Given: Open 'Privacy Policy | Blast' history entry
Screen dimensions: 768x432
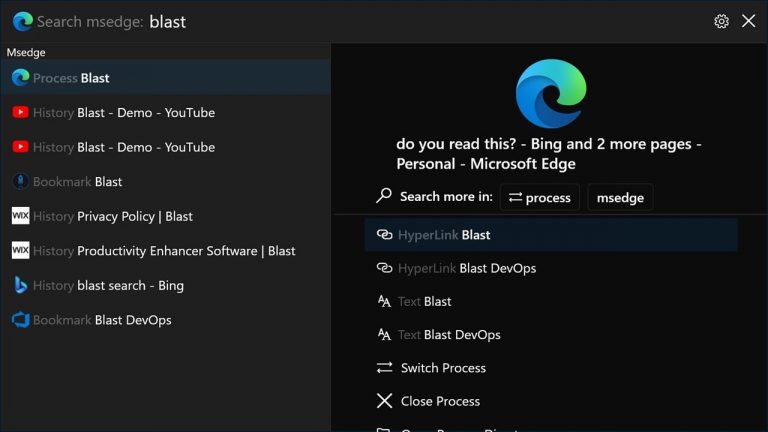Looking at the screenshot, I should [166, 216].
